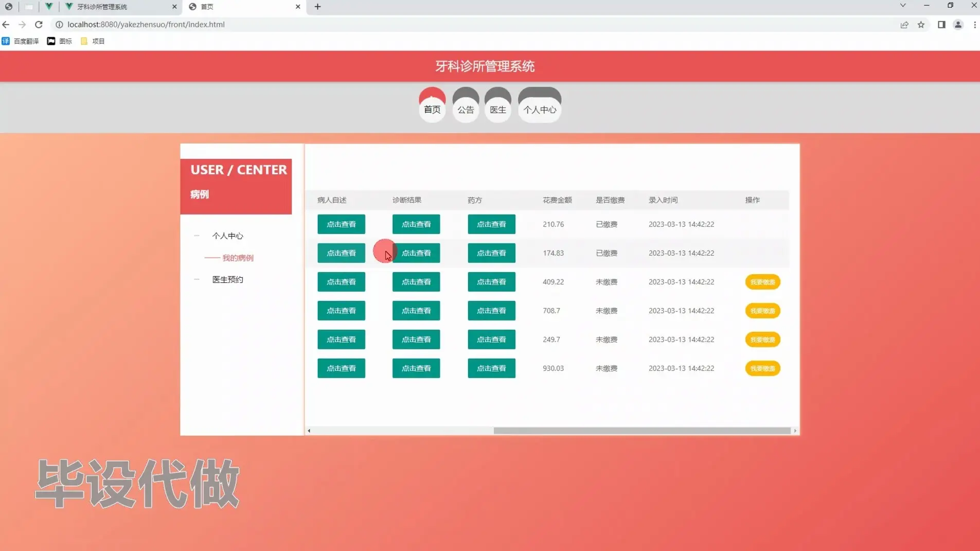This screenshot has height=551, width=980.
Task: Collapse the 个人中心 sidebar section
Action: (197, 236)
